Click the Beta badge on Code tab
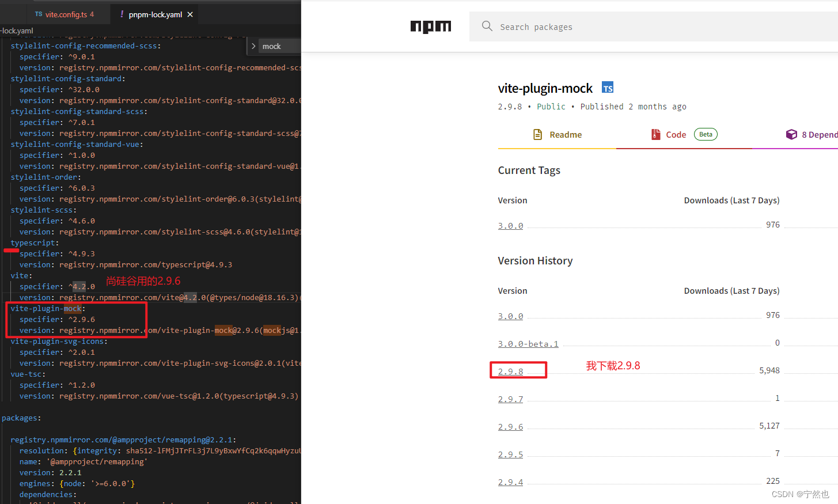 706,134
